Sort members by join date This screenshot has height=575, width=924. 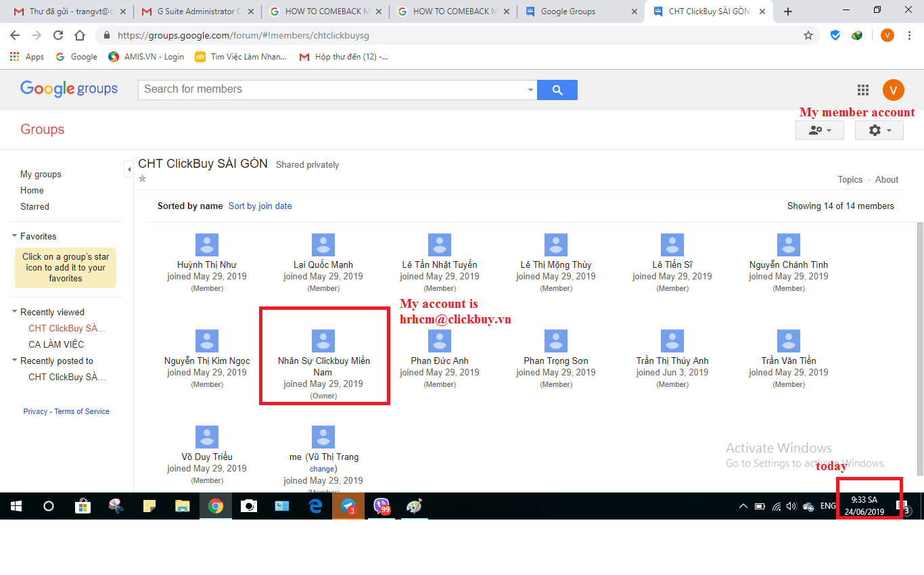tap(260, 206)
